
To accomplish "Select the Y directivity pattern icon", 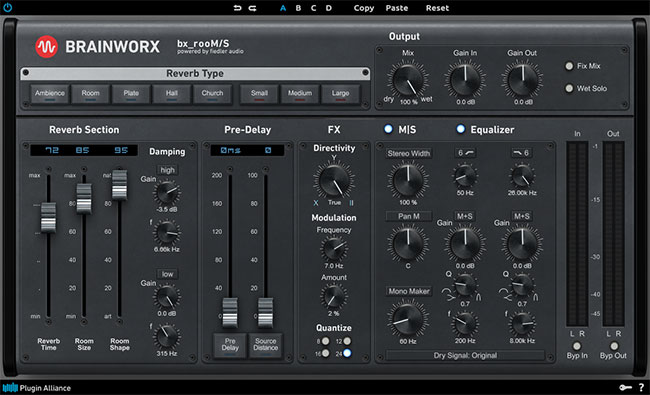I will tap(334, 158).
